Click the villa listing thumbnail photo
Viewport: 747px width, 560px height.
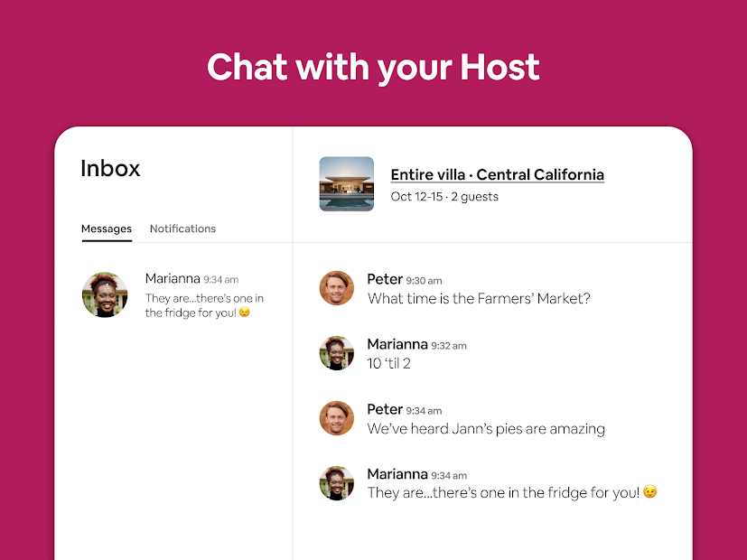[x=347, y=184]
